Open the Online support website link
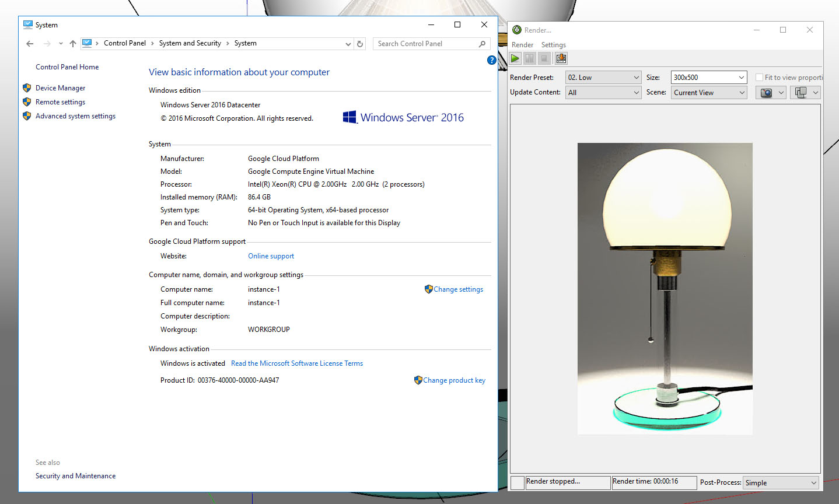This screenshot has width=839, height=504. (x=271, y=256)
